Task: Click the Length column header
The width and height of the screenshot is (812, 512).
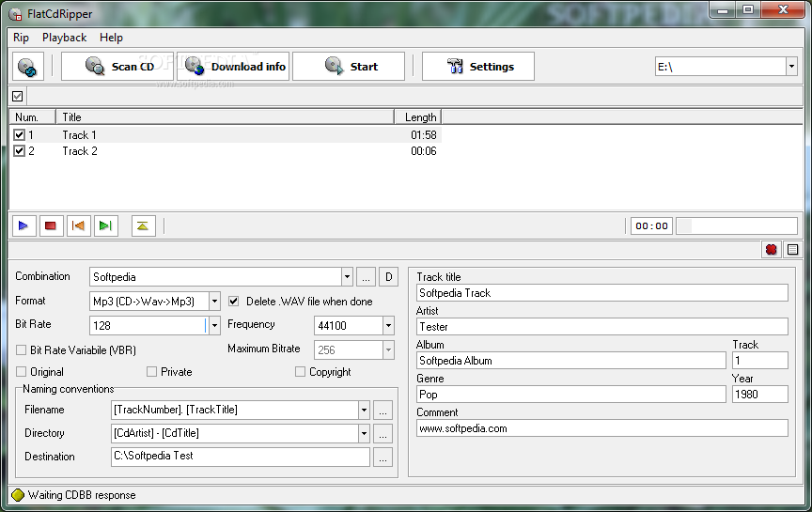Action: [x=417, y=117]
